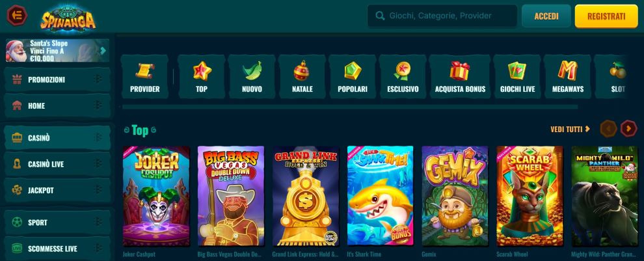Viewport: 644px width, 261px height.
Task: Click the Accedi login button
Action: (546, 16)
